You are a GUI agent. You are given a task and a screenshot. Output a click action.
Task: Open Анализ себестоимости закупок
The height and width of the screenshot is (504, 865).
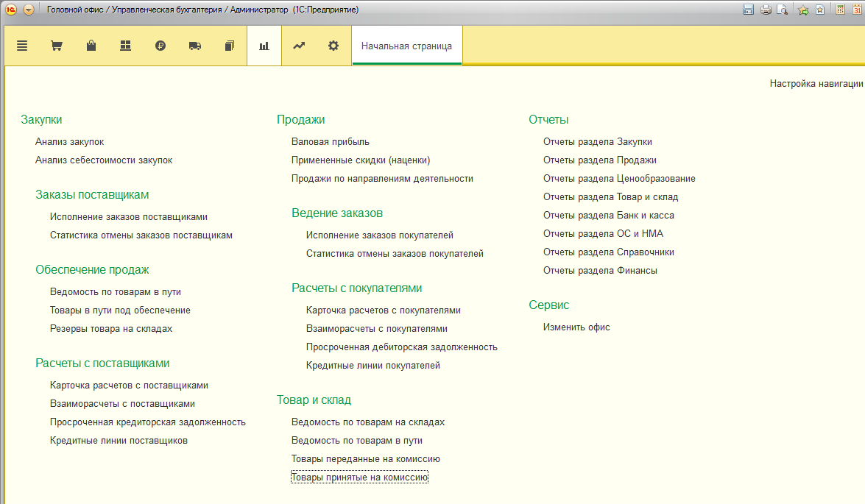click(104, 160)
